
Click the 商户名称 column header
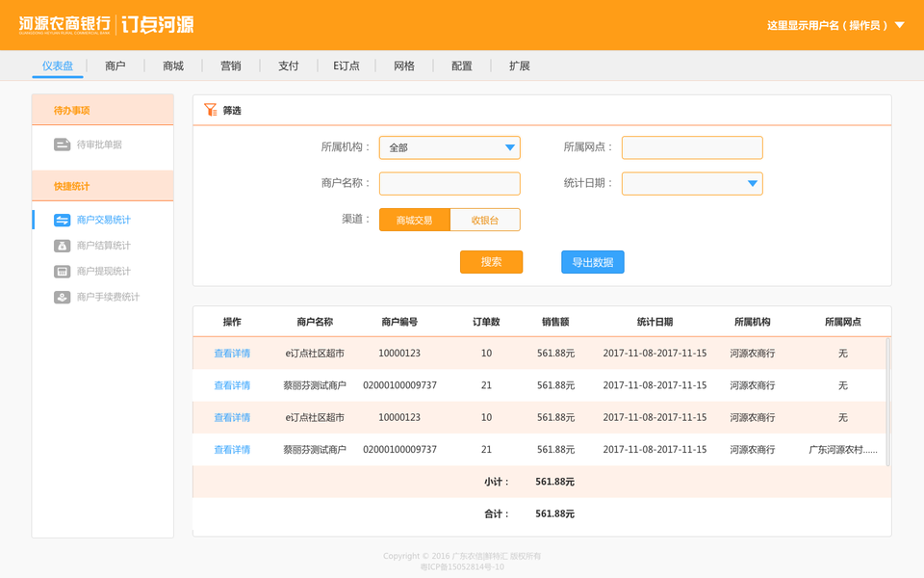click(315, 322)
